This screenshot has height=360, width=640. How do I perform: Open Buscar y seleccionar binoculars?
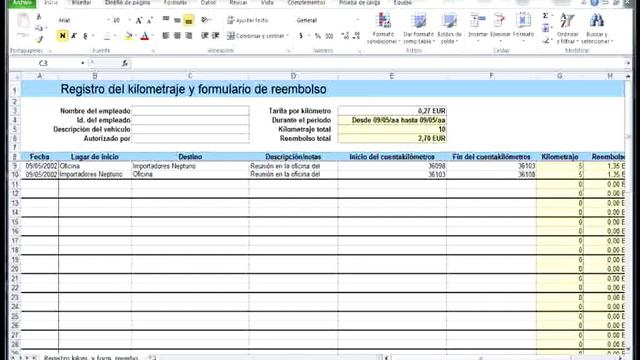tap(596, 28)
